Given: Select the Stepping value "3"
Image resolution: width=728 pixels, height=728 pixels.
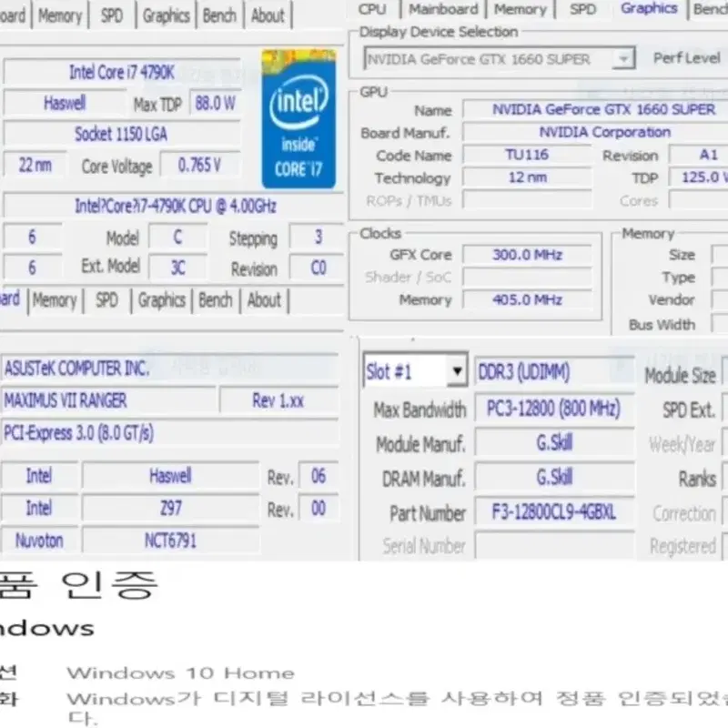Looking at the screenshot, I should 318,237.
